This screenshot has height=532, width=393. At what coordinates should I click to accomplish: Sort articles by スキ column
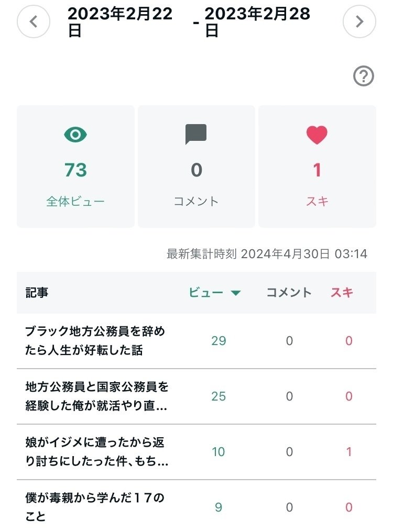click(342, 293)
